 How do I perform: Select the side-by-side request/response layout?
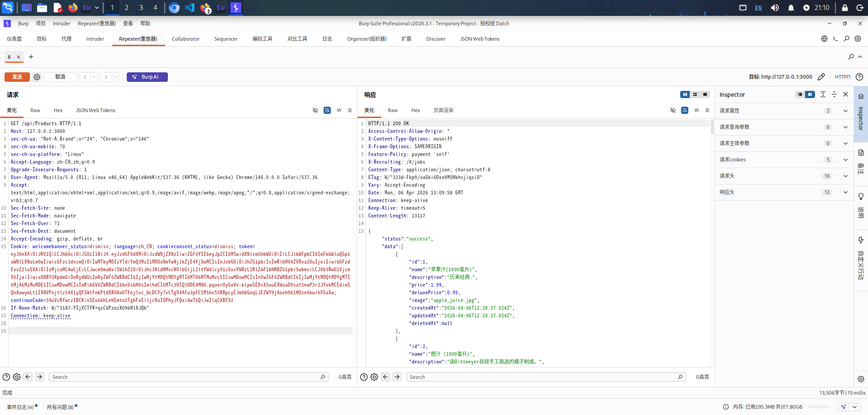pos(685,94)
